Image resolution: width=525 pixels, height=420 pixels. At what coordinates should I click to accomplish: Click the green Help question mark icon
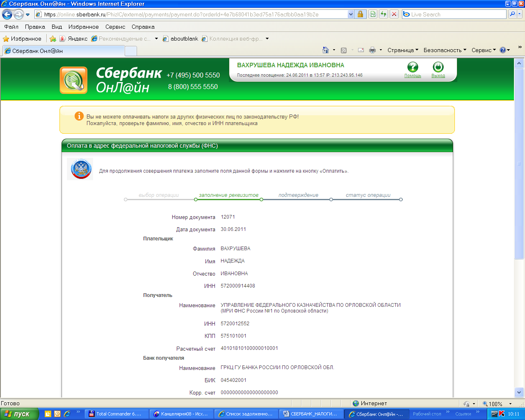pyautogui.click(x=413, y=67)
